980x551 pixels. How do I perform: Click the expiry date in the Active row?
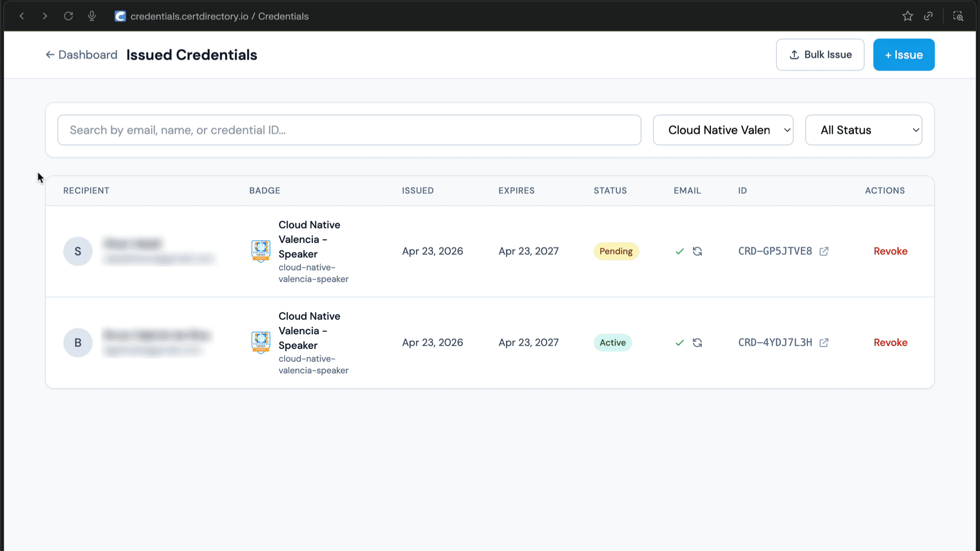tap(528, 342)
